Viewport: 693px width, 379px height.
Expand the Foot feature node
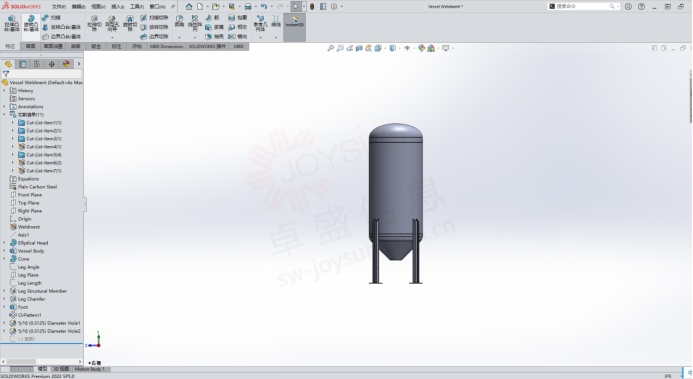(5, 307)
